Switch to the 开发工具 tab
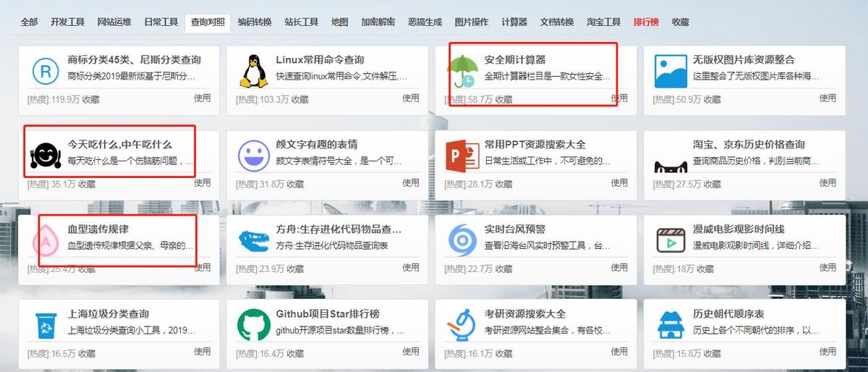868x372 pixels. pyautogui.click(x=68, y=22)
